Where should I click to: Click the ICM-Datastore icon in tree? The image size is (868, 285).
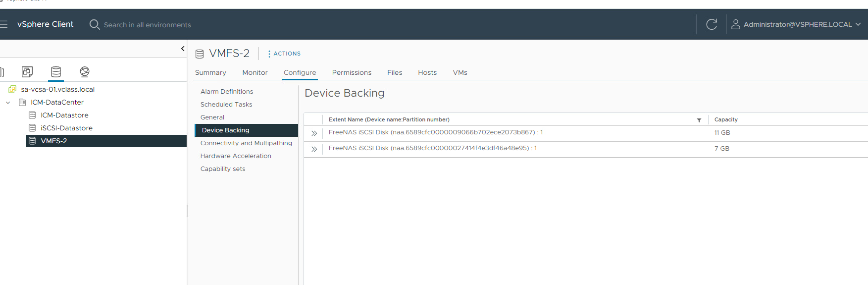tap(32, 115)
